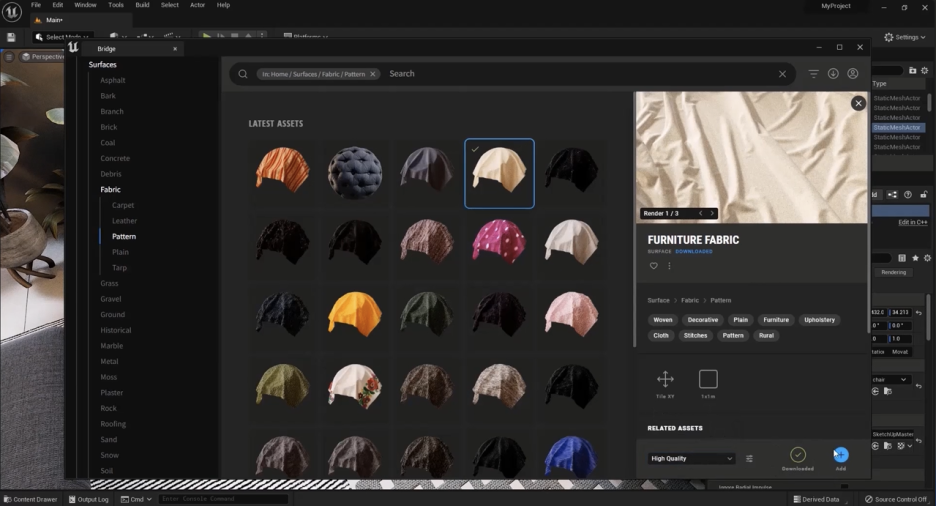Open the File menu

(x=36, y=5)
